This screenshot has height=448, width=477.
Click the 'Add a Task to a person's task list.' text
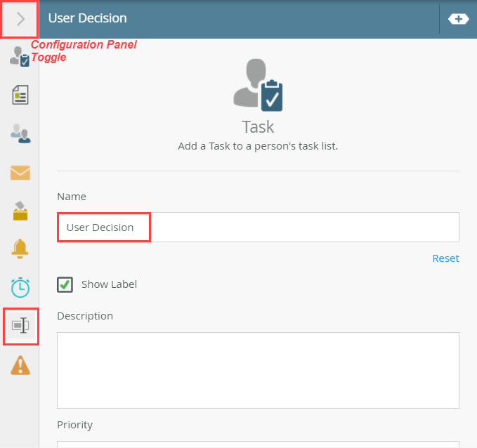click(x=258, y=146)
